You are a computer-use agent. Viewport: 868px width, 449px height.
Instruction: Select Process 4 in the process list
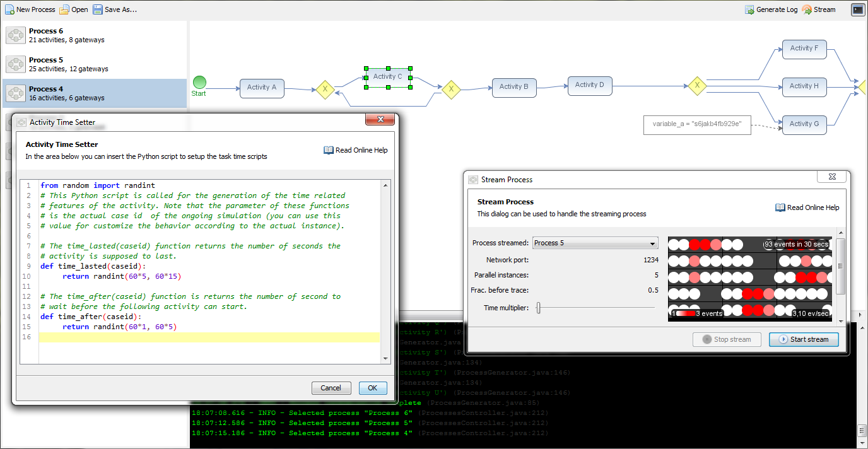click(95, 93)
